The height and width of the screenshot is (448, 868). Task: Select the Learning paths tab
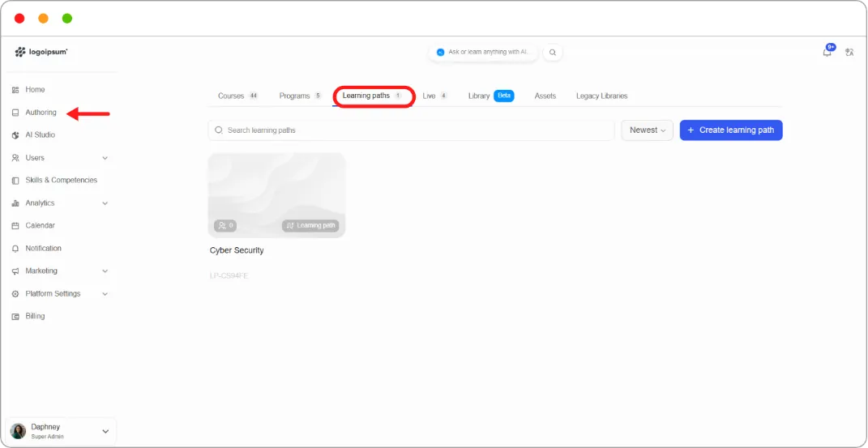click(x=372, y=96)
